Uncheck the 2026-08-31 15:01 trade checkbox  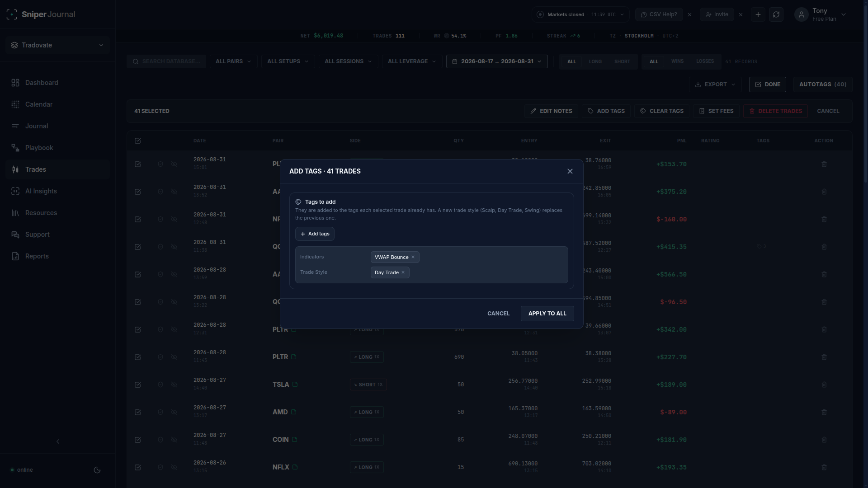click(x=138, y=164)
